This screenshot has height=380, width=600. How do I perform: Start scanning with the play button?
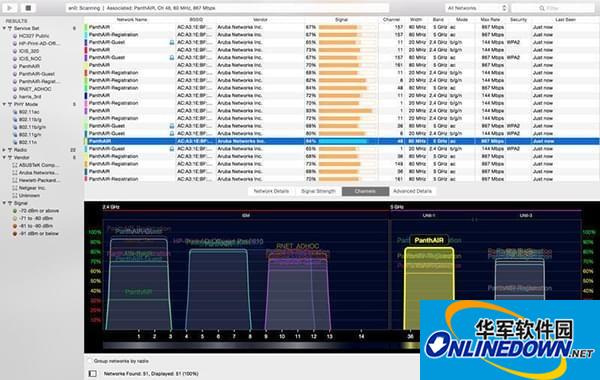[10, 8]
